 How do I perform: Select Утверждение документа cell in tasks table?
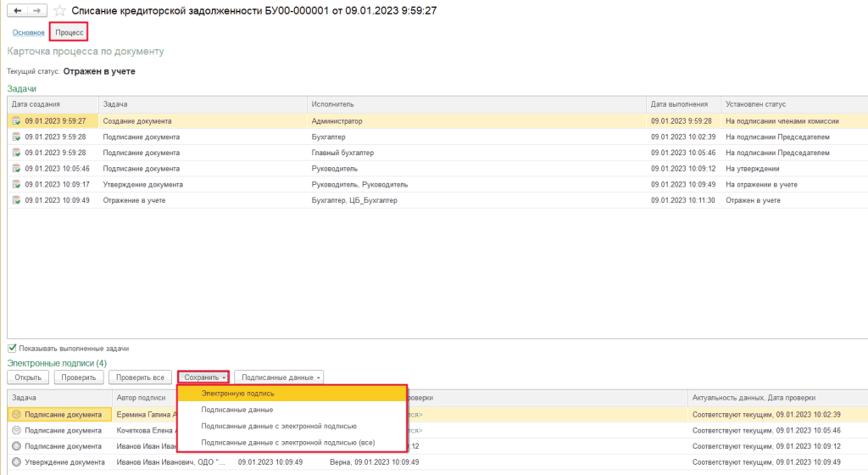tap(203, 184)
